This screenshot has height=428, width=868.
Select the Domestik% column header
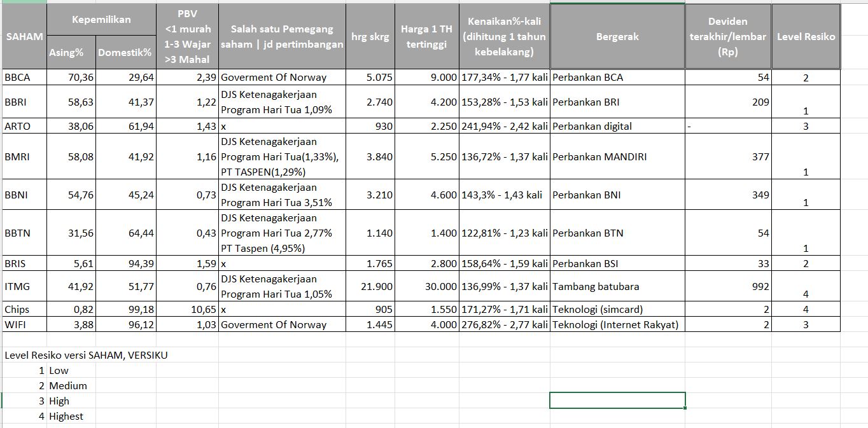coord(126,52)
